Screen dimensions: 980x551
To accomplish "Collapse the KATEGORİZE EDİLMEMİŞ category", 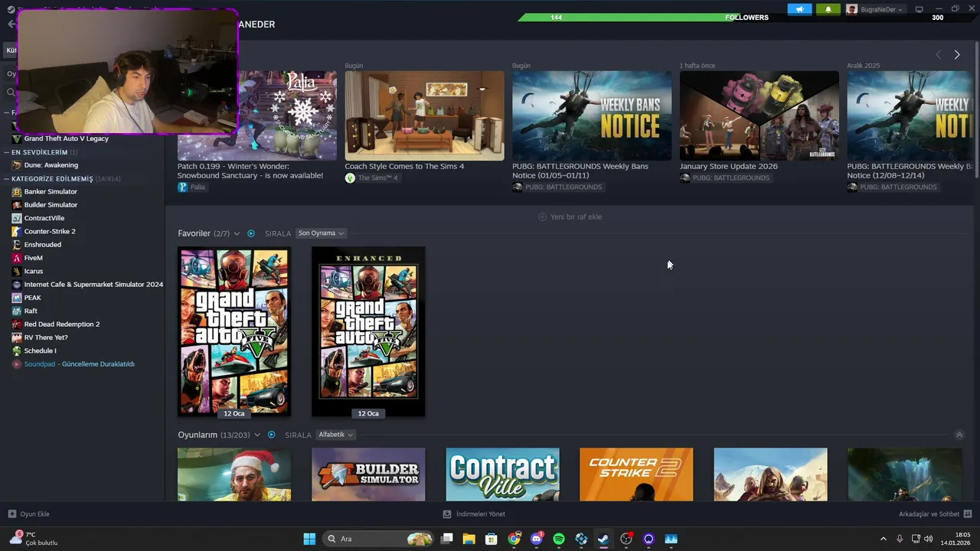I will tap(6, 179).
